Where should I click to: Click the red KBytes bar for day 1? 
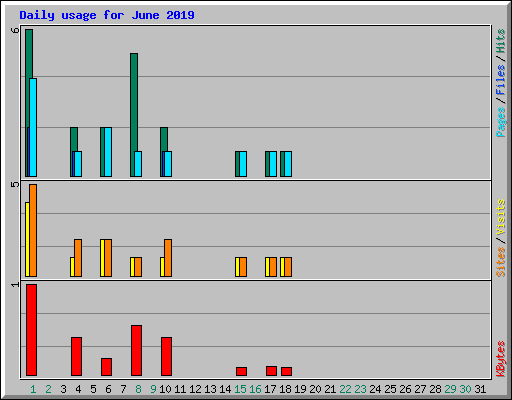[31, 330]
